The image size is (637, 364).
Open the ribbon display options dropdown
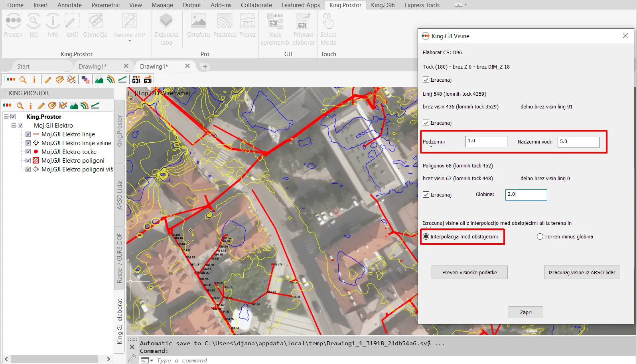point(460,5)
